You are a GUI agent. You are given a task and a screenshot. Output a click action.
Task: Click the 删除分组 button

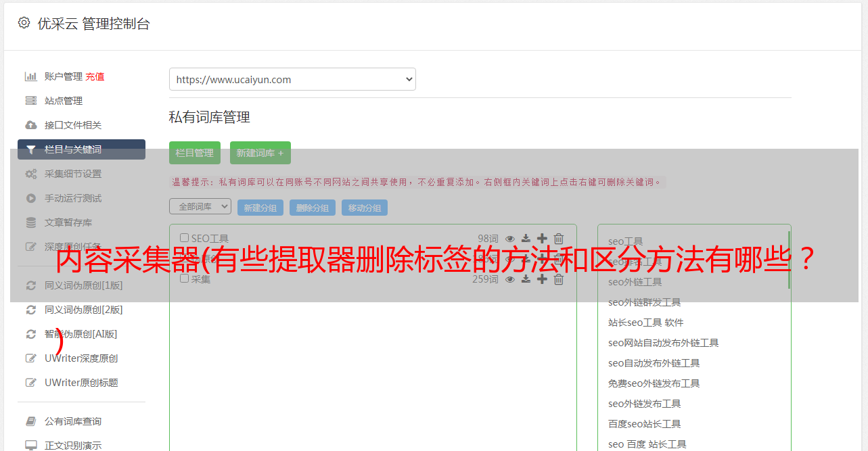[313, 208]
